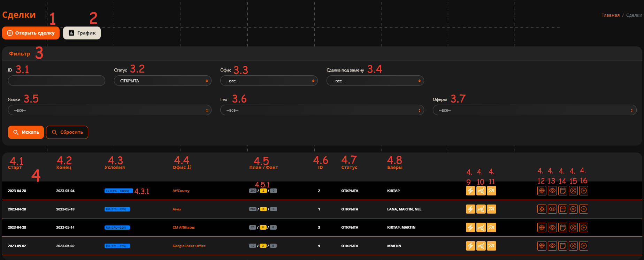The image size is (644, 260).
Task: Freeze GoogleSheet Office deal with snowflake icon
Action: point(542,246)
